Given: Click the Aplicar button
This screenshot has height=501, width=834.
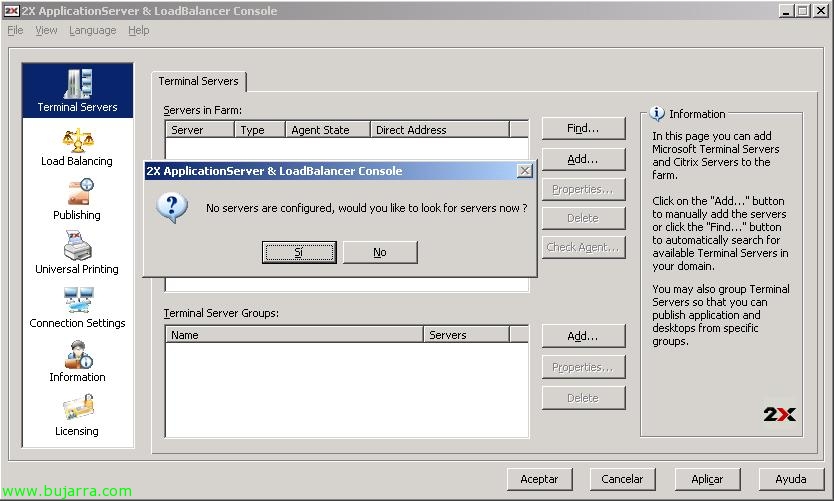Looking at the screenshot, I should 707,479.
